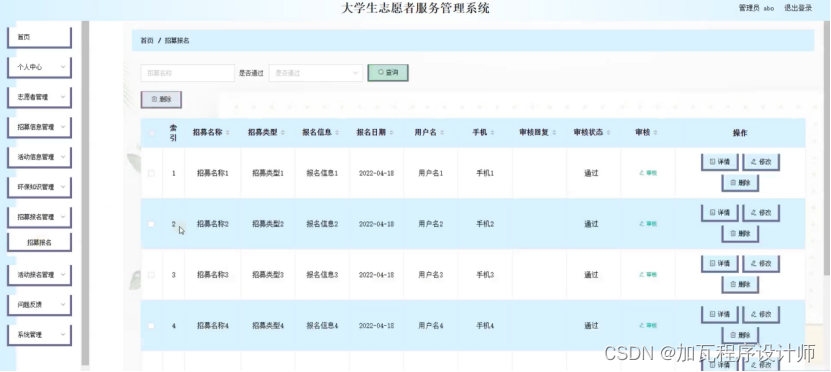
Task: Sort by 招募类型 column arrows
Action: coord(282,133)
